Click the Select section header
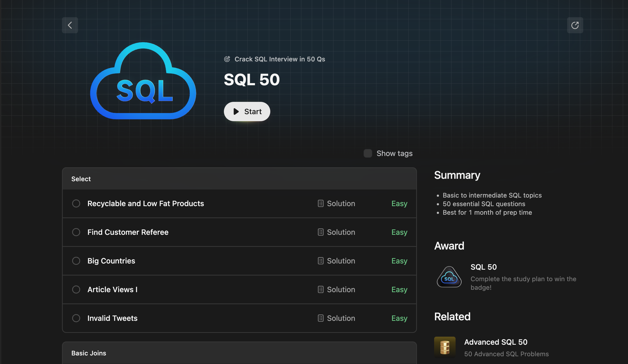 pos(239,179)
